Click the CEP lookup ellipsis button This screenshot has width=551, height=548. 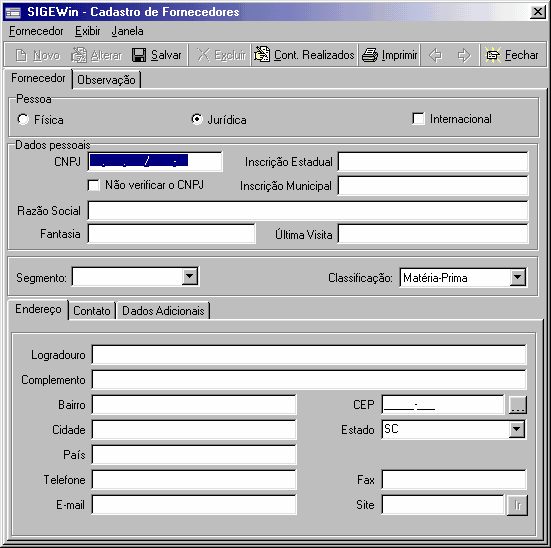coord(517,405)
